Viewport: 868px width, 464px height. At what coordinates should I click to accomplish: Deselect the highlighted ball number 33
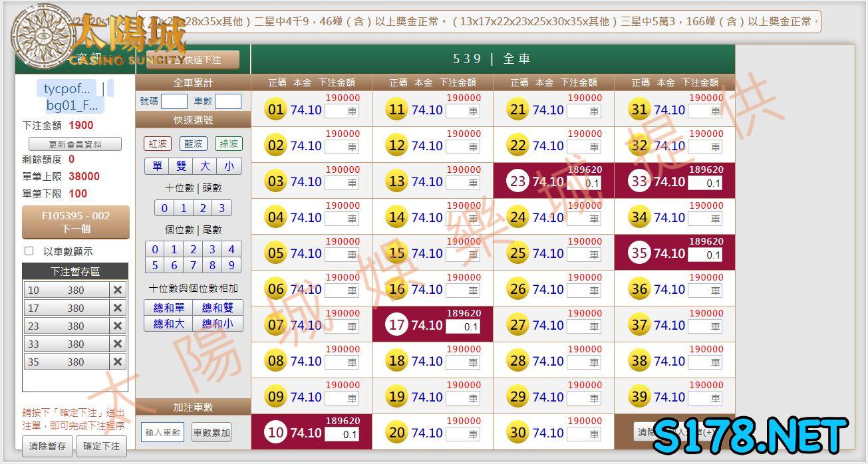coord(639,181)
